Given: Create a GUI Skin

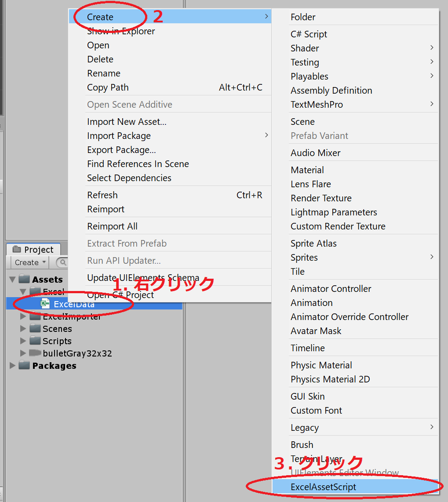Looking at the screenshot, I should click(x=355, y=397).
